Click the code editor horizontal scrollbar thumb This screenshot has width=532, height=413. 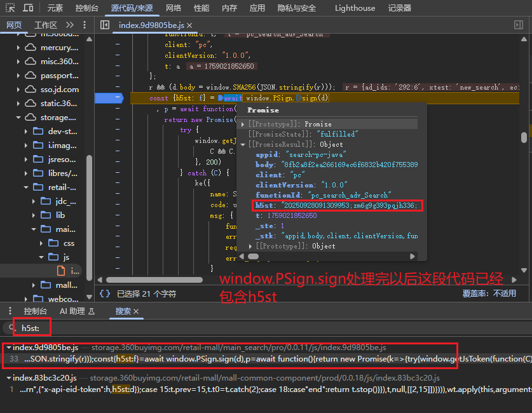154,280
